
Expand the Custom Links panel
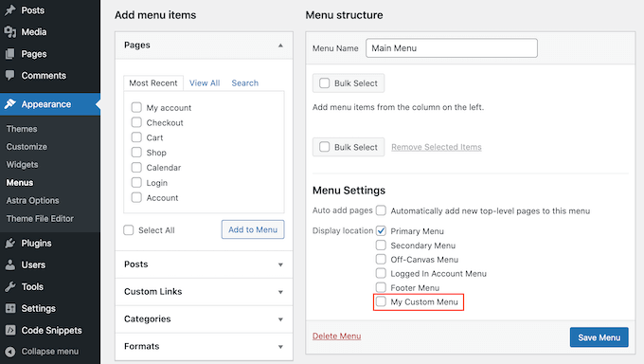(x=204, y=292)
